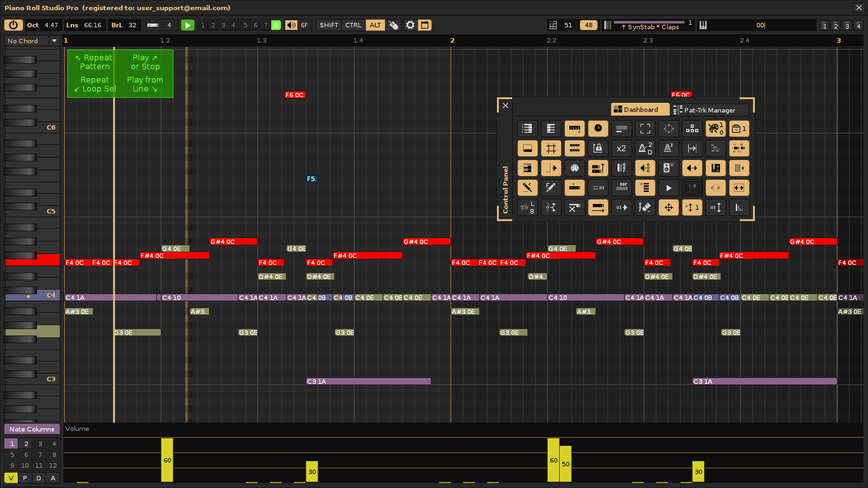Click the MIDI connector icon
The height and width of the screenshot is (488, 868).
(x=574, y=168)
